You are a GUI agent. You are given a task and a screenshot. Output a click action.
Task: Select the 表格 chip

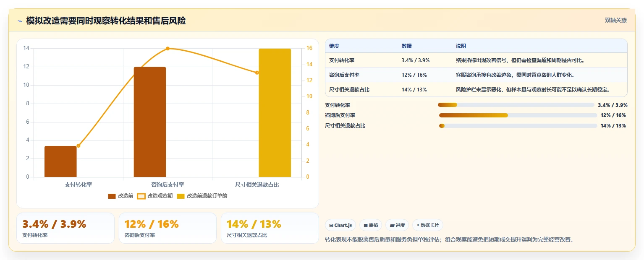371,225
